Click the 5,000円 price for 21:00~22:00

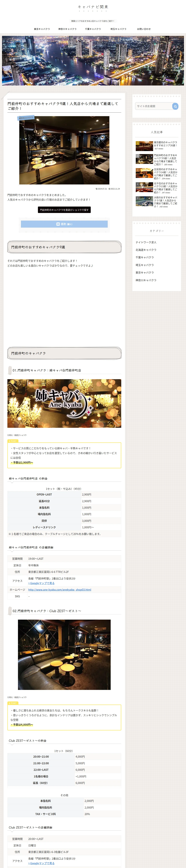80,763
